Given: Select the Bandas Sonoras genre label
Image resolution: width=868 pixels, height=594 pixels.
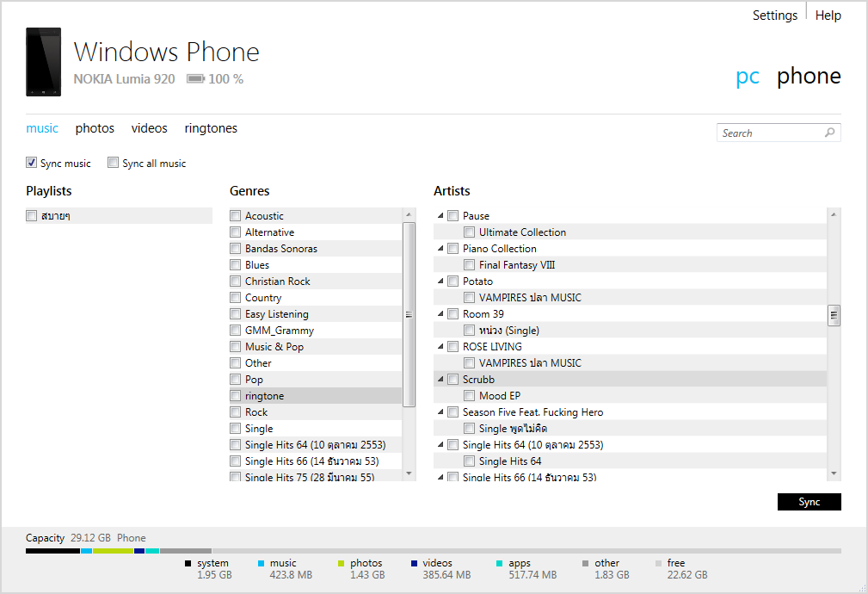Looking at the screenshot, I should 281,248.
